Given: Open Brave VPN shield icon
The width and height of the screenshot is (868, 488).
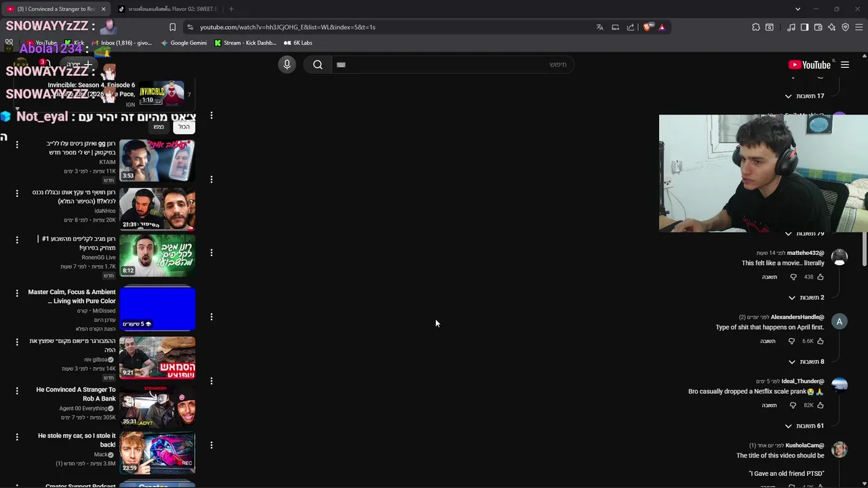Looking at the screenshot, I should click(x=846, y=27).
